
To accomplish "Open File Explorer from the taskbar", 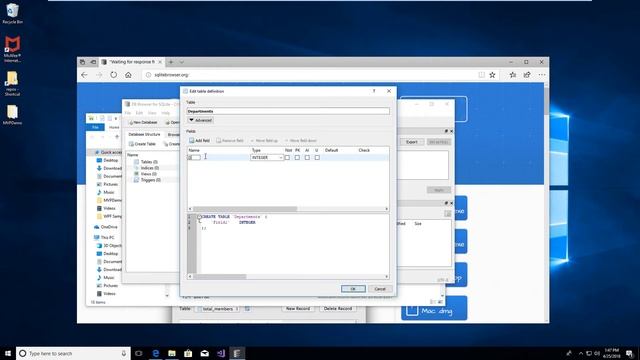I will tap(172, 353).
